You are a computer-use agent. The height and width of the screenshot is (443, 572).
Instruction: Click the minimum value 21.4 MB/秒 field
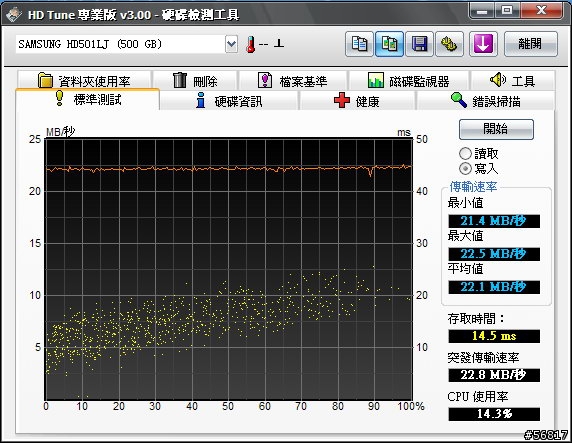click(x=494, y=221)
